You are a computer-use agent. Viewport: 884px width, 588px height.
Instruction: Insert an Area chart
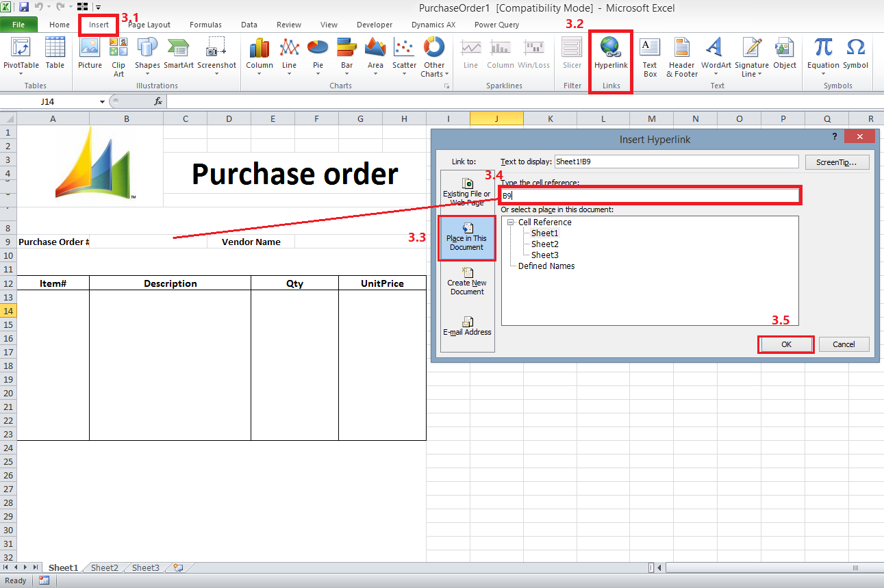pos(375,56)
